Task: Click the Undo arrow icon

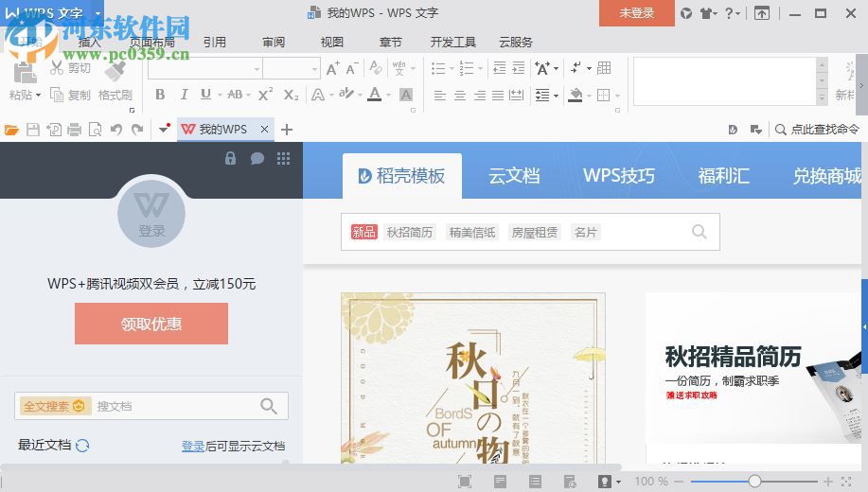Action: click(116, 130)
